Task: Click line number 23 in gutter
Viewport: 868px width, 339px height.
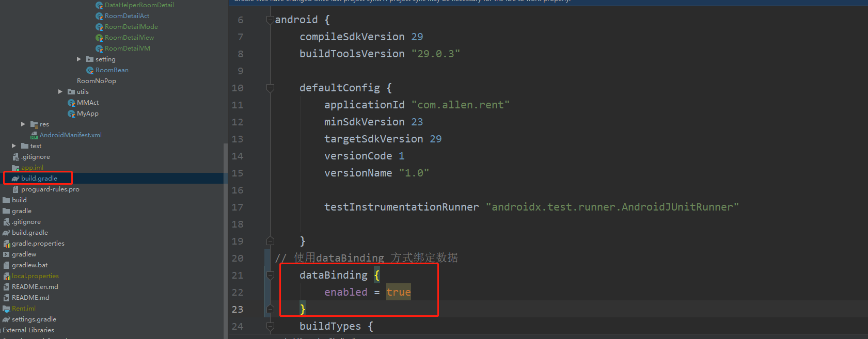Action: tap(238, 310)
